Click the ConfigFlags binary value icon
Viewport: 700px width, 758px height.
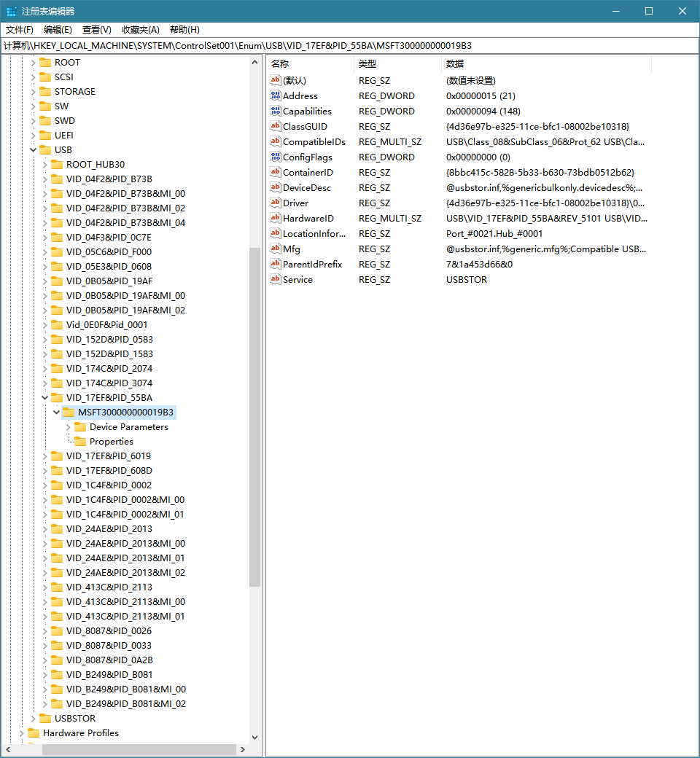pyautogui.click(x=275, y=157)
